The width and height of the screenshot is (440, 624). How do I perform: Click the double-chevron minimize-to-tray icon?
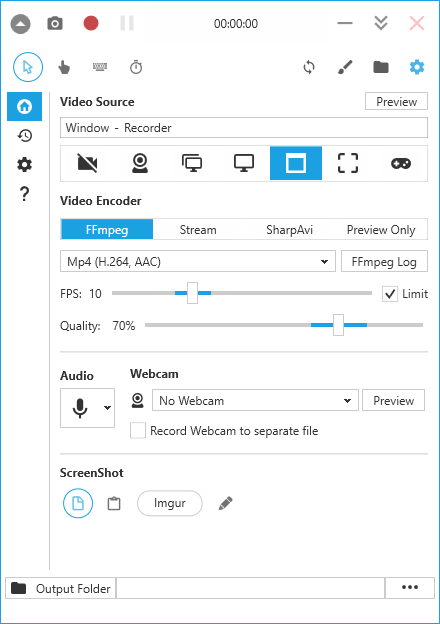[381, 23]
